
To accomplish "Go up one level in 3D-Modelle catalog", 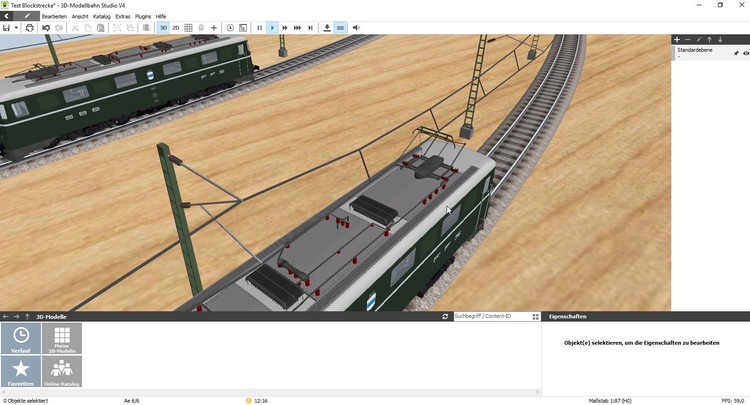I will 27,317.
